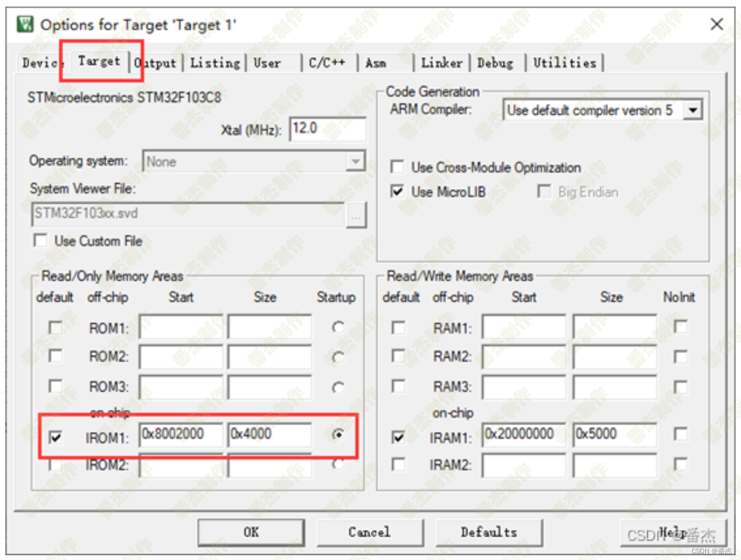Toggle the Use MicroLIB checkbox

397,192
